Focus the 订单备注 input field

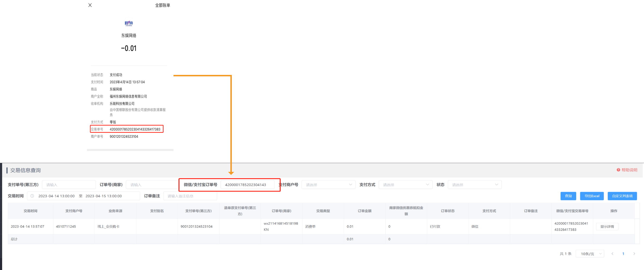(x=190, y=196)
